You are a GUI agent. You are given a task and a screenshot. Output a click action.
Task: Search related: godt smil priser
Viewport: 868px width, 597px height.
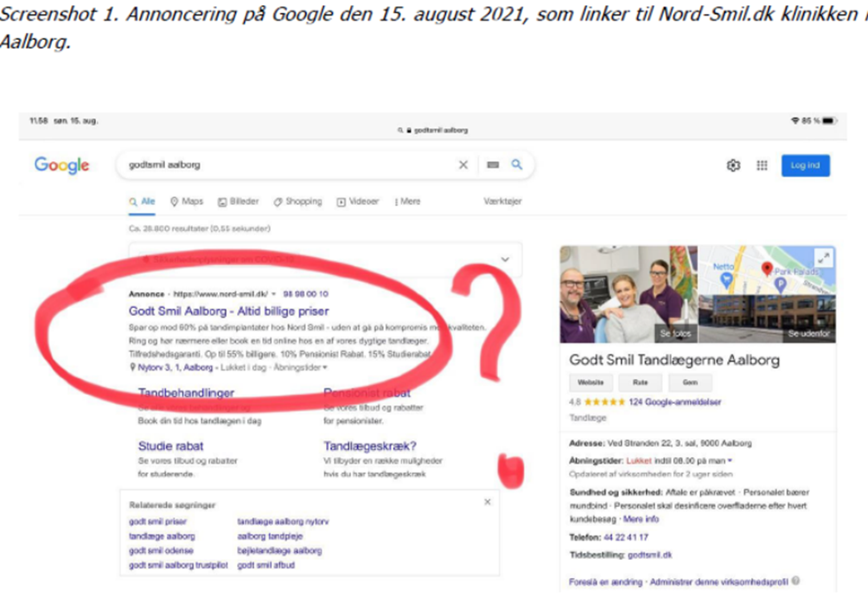pyautogui.click(x=157, y=522)
